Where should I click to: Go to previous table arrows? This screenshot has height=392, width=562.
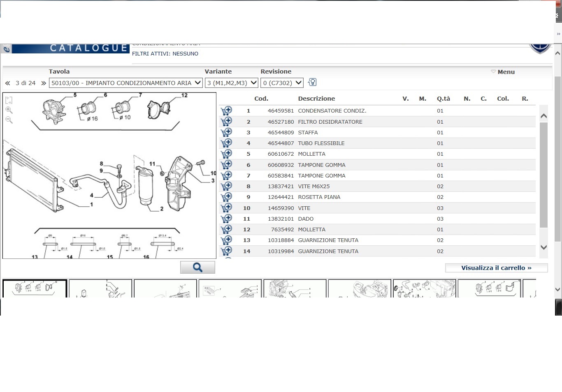pos(7,83)
